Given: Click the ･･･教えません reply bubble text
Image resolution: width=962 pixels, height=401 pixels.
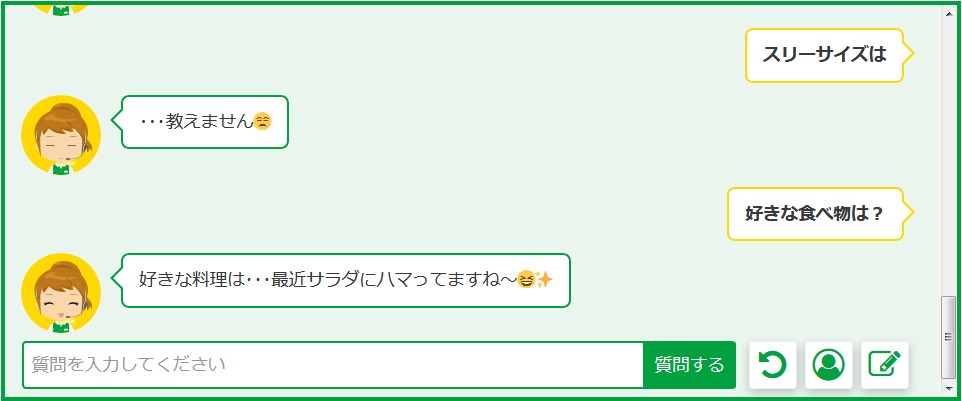Looking at the screenshot, I should click(x=198, y=122).
